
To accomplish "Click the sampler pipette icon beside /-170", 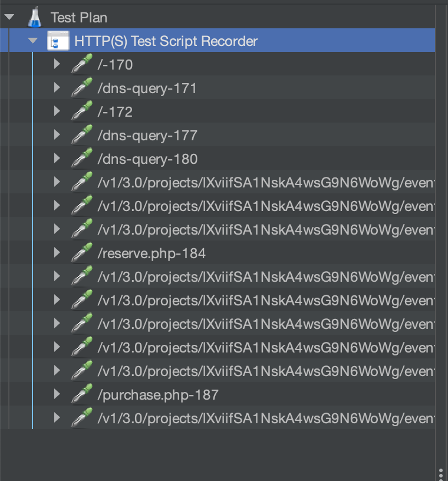I will pos(82,64).
